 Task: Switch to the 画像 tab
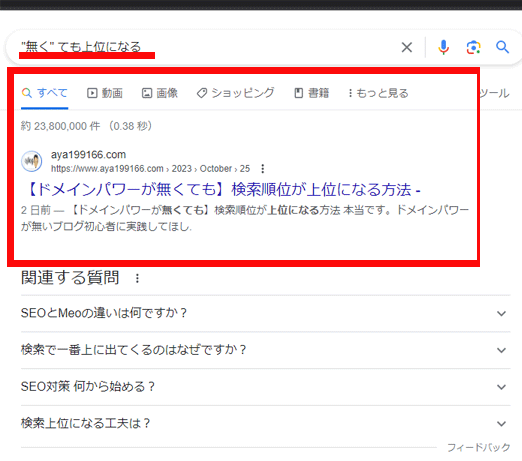[160, 93]
